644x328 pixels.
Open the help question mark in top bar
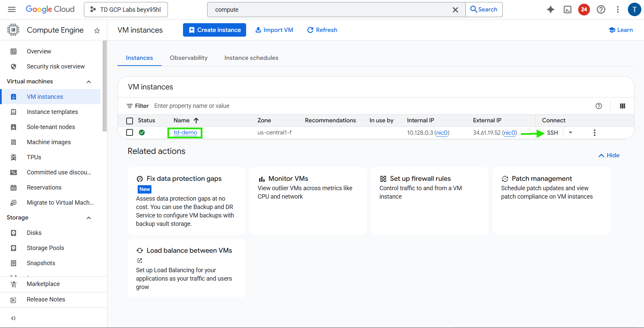click(601, 9)
